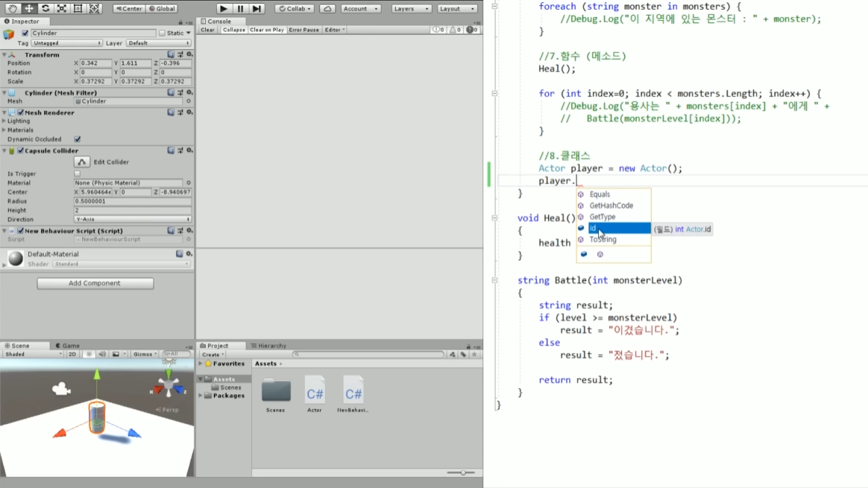The height and width of the screenshot is (488, 868).
Task: Select the Rect Transform tool
Action: coord(78,8)
